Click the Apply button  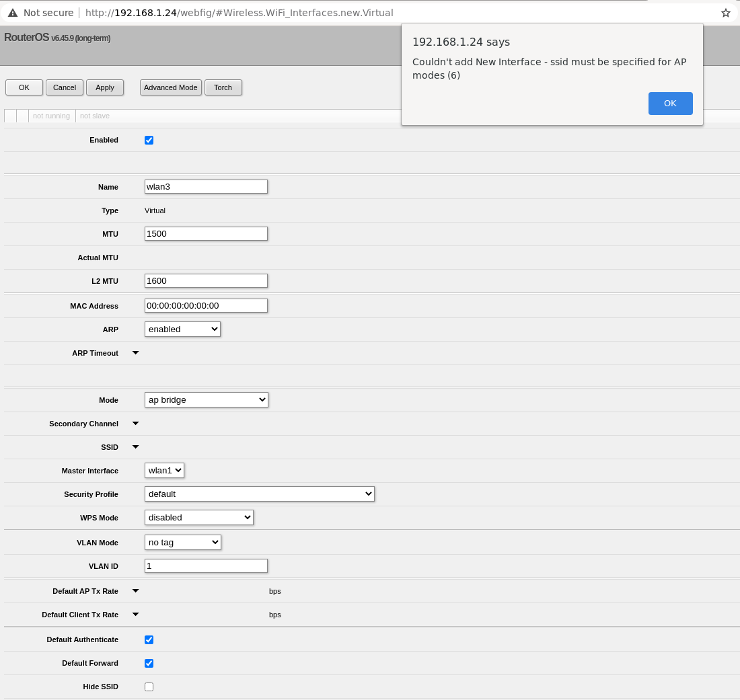104,87
